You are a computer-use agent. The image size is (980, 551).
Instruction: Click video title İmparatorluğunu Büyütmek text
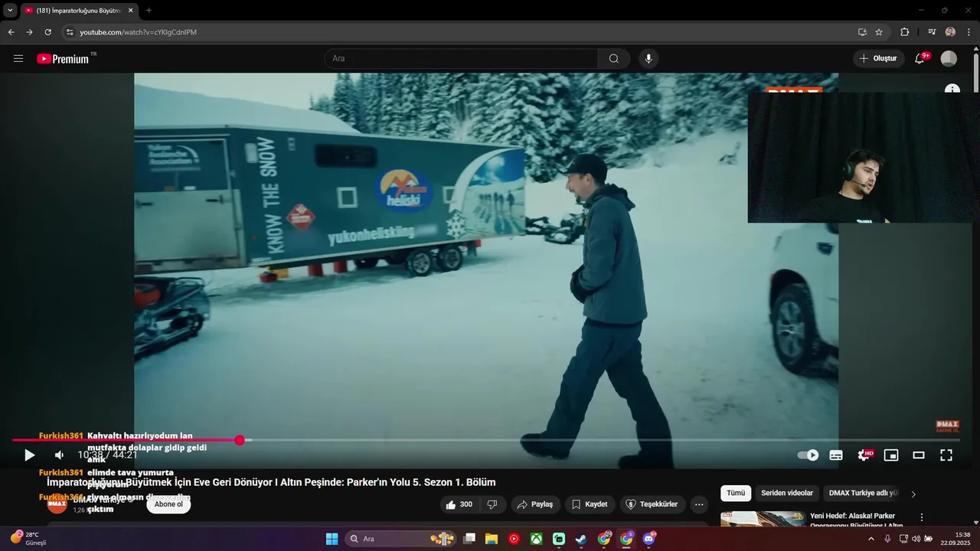point(271,482)
